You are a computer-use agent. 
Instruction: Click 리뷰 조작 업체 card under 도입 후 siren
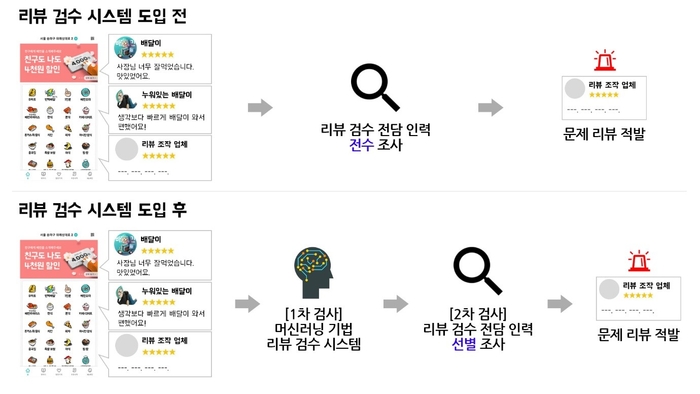click(638, 299)
